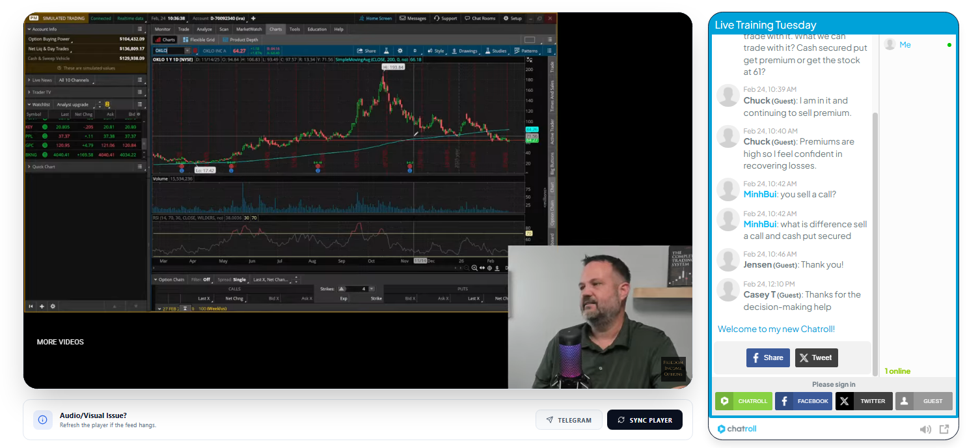980x448 pixels.
Task: Open the OKLO symbol dropdown arrow
Action: click(x=187, y=50)
